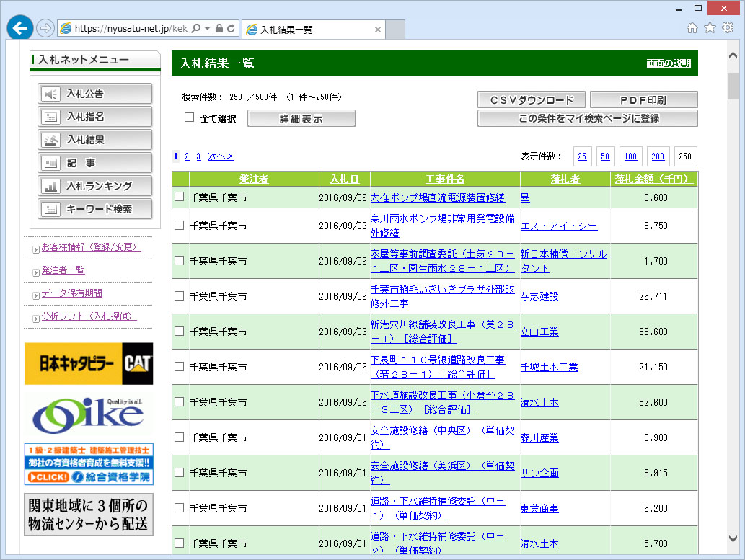Open キーワード検索 from the side menu

(95, 209)
